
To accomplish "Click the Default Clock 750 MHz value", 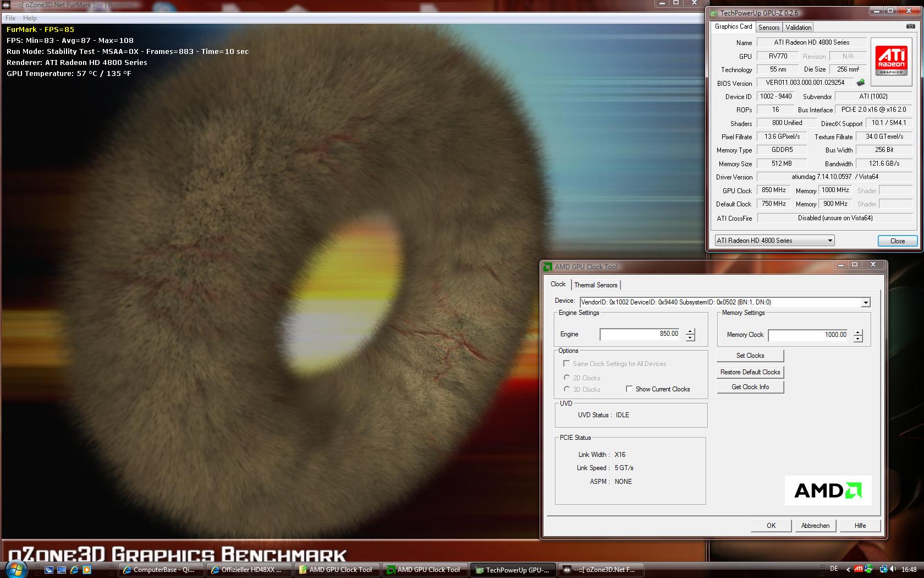I will click(774, 204).
